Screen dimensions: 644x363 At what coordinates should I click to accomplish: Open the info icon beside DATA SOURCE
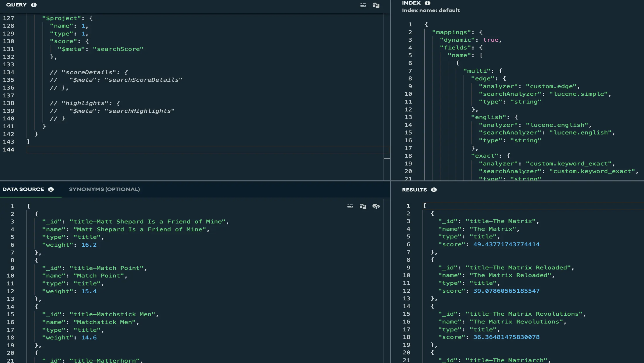pos(51,189)
